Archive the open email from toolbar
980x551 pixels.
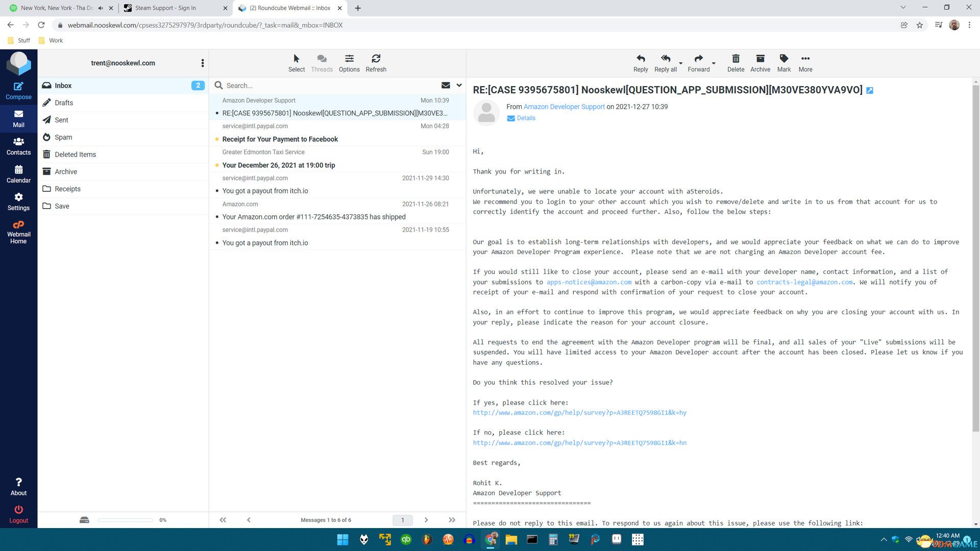coord(759,63)
